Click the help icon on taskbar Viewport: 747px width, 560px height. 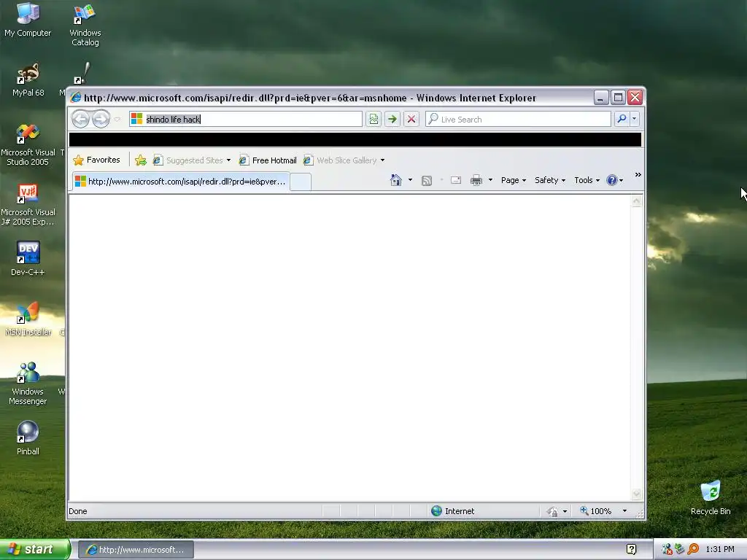[x=631, y=550]
